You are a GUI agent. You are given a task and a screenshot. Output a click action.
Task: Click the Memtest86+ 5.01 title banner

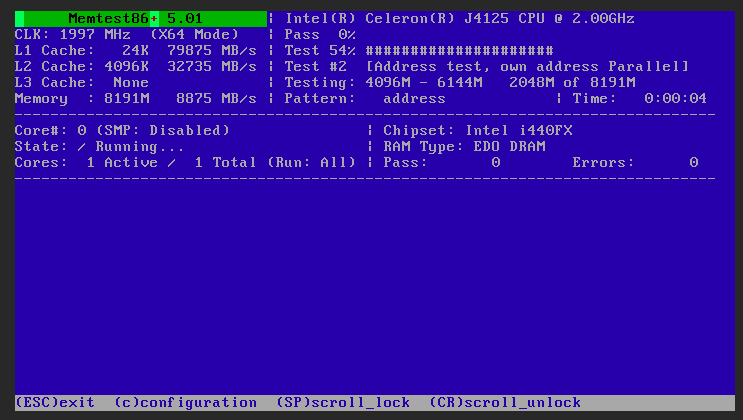click(x=141, y=19)
